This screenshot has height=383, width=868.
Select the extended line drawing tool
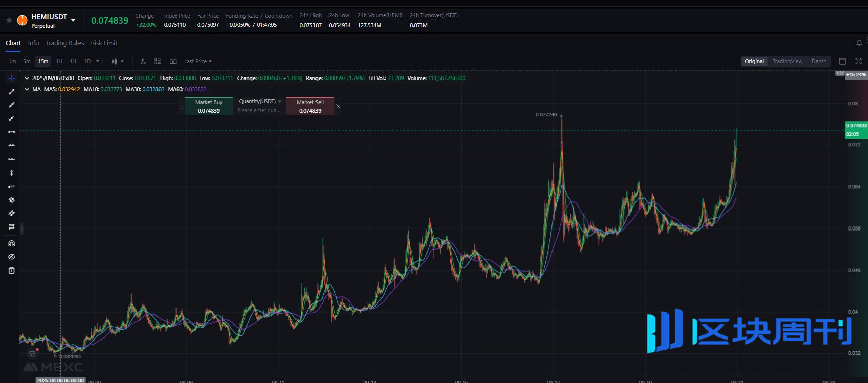click(11, 105)
